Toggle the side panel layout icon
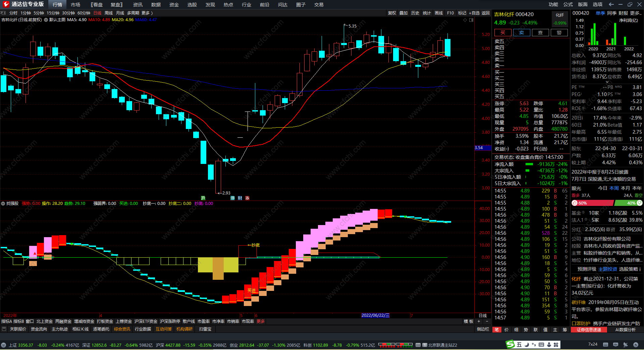 click(x=471, y=20)
